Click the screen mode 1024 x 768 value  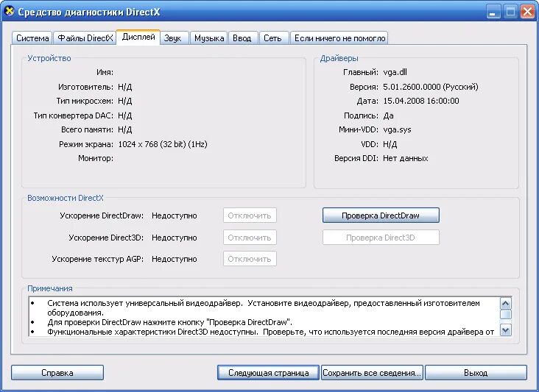pyautogui.click(x=163, y=144)
